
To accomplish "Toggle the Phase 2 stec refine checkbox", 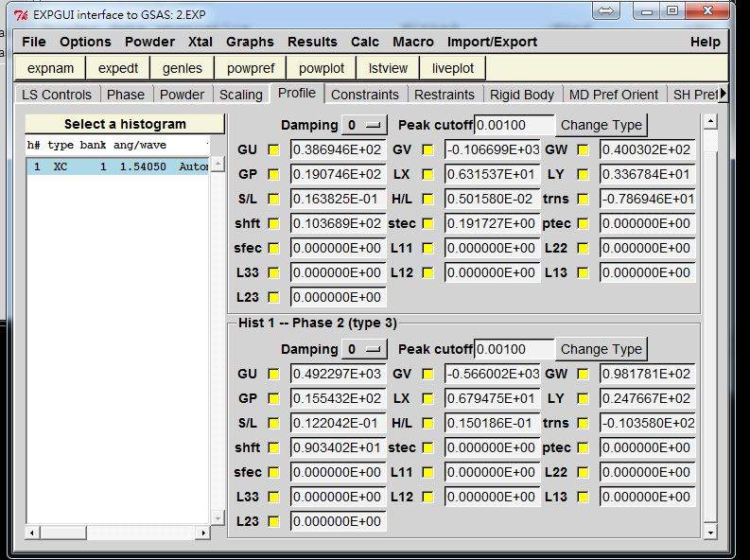I will pyautogui.click(x=428, y=448).
